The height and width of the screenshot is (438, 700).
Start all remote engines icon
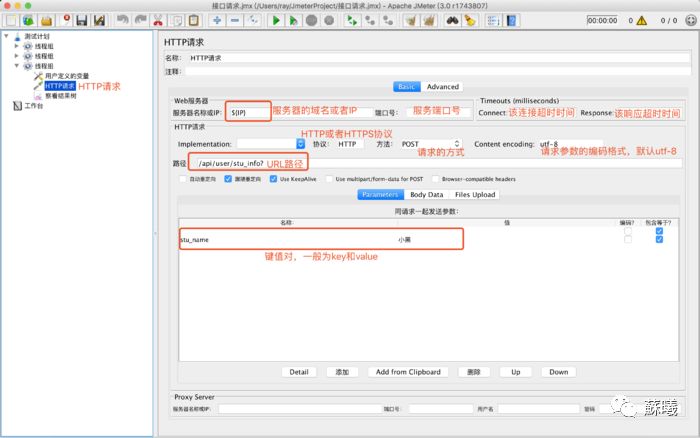(x=352, y=21)
